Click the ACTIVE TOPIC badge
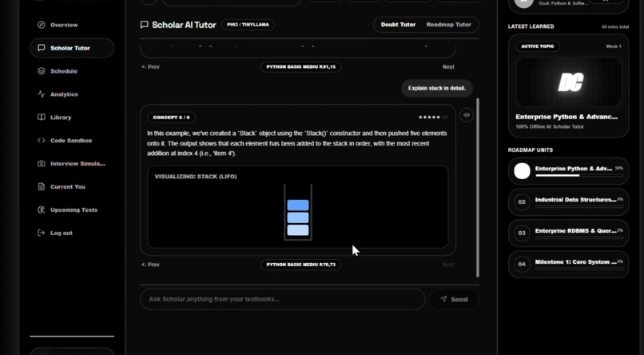Viewport: 644px width, 355px height. click(x=538, y=46)
